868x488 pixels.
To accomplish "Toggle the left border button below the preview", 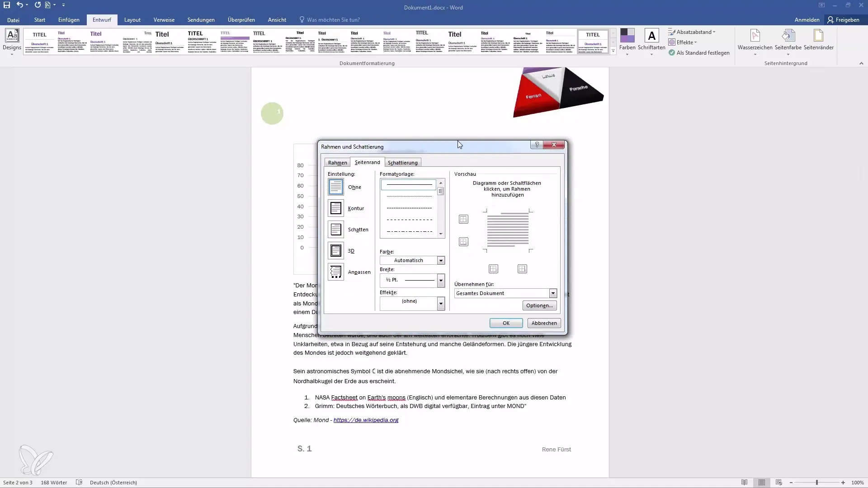I will [x=493, y=269].
